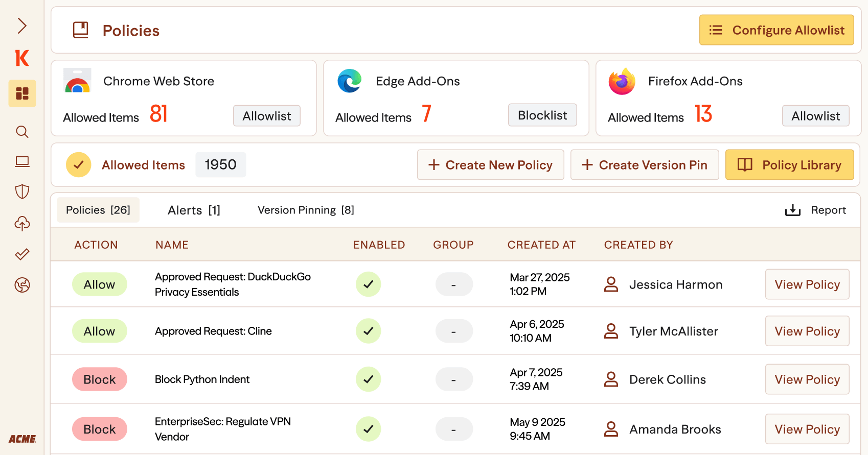868x455 pixels.
Task: Click the group dash of Block Python Indent
Action: point(454,379)
